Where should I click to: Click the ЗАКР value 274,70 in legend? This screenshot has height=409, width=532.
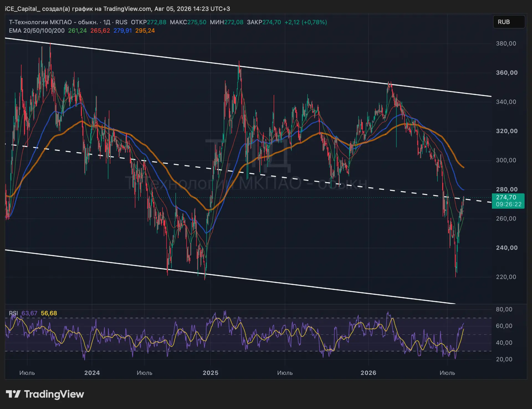pos(272,22)
